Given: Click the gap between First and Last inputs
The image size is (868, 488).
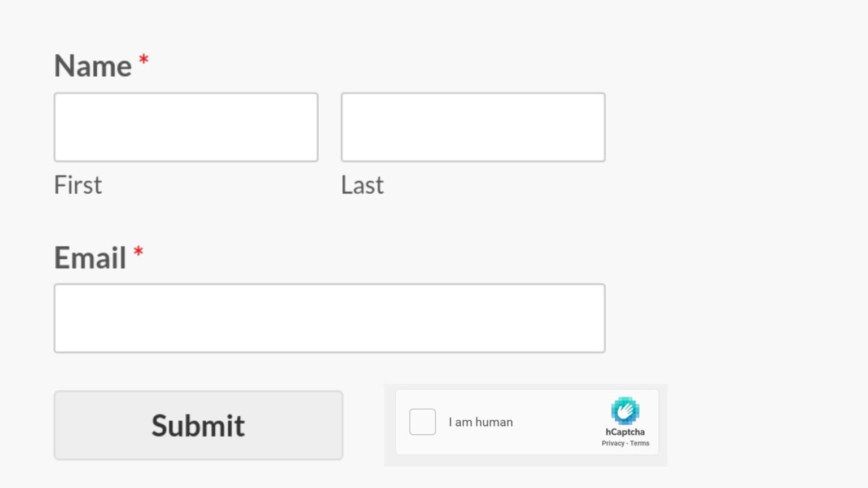Looking at the screenshot, I should click(329, 127).
